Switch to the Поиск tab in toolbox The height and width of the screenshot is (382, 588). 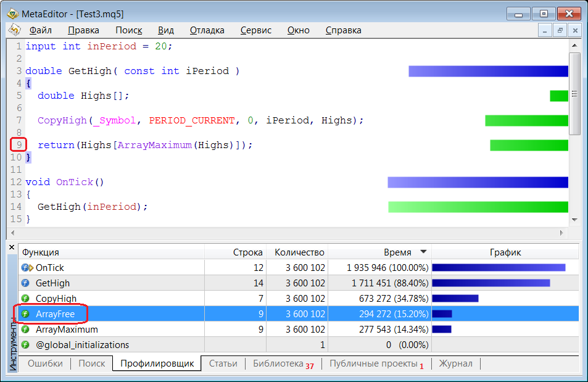pos(91,363)
